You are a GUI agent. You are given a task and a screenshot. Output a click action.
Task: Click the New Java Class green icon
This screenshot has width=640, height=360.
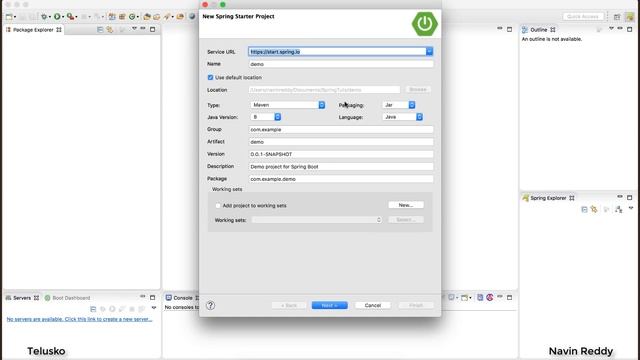132,17
